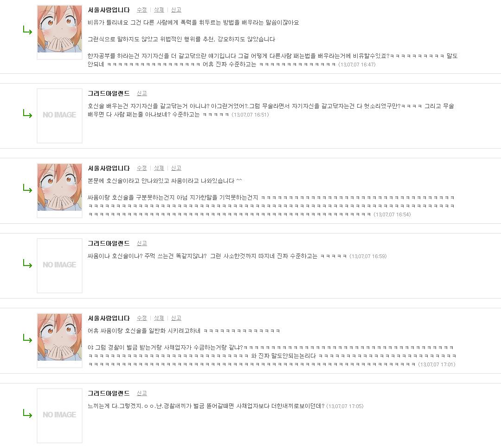Report the 16:51 그리드아일랜드 comment with 신고
This screenshot has width=501, height=448.
pos(142,93)
